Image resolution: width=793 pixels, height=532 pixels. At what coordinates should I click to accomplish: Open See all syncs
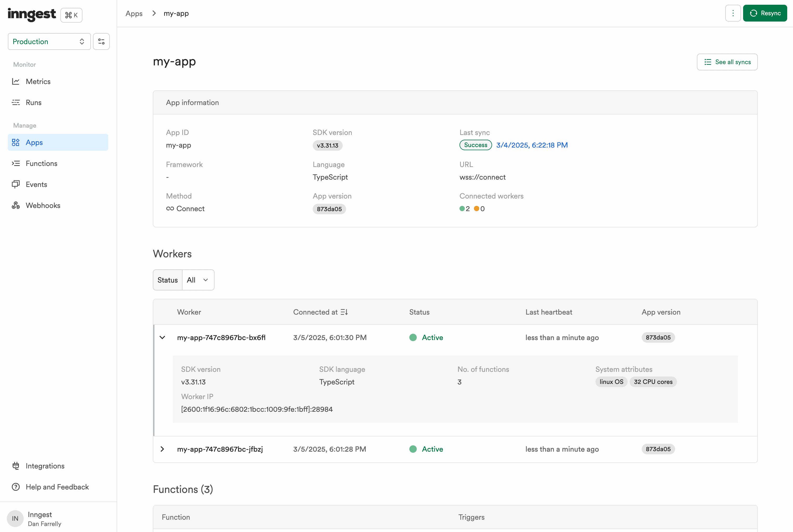click(x=727, y=62)
